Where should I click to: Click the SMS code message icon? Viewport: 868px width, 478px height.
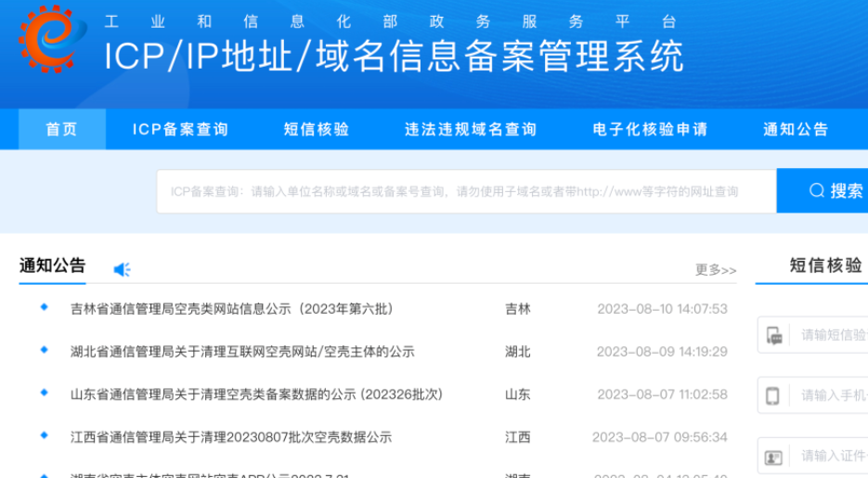pyautogui.click(x=774, y=335)
